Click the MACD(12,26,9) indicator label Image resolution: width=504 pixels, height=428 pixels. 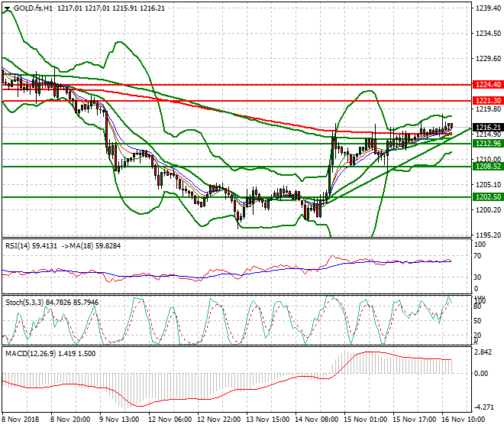[27, 352]
